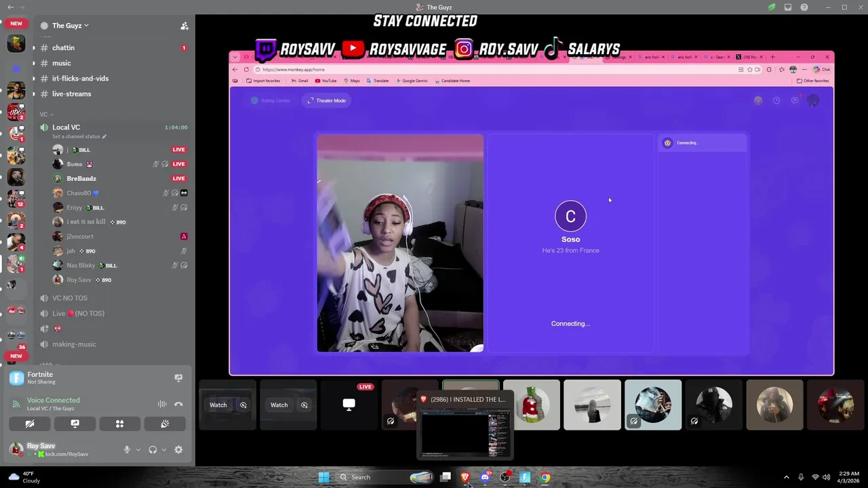Click the Share Your Screen button
868x488 pixels.
[x=75, y=424]
